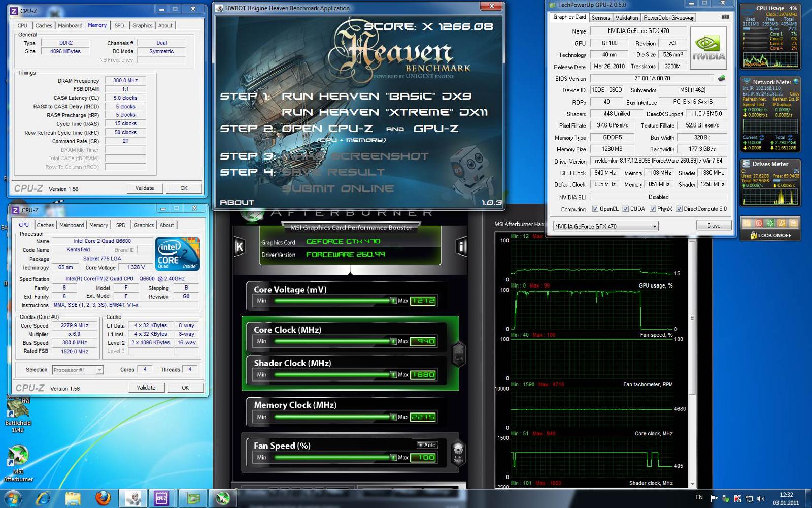Click the NVIDIA logo in GPU-Z
This screenshot has height=508, width=812.
[x=708, y=48]
